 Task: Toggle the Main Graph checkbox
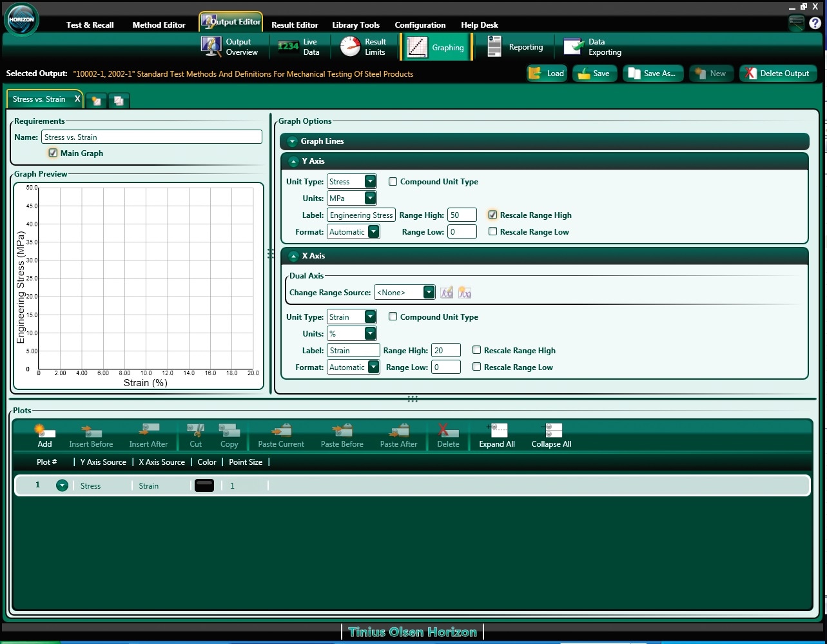[x=53, y=153]
